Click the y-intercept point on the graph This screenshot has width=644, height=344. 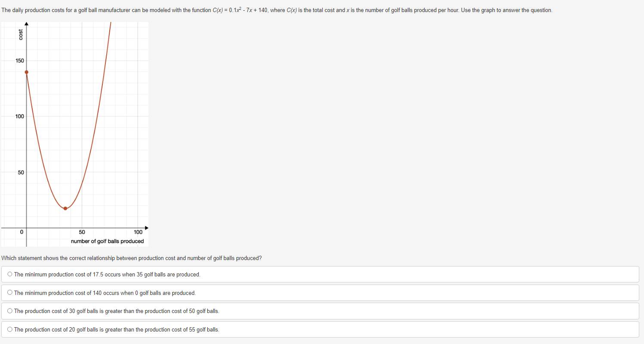coord(27,72)
